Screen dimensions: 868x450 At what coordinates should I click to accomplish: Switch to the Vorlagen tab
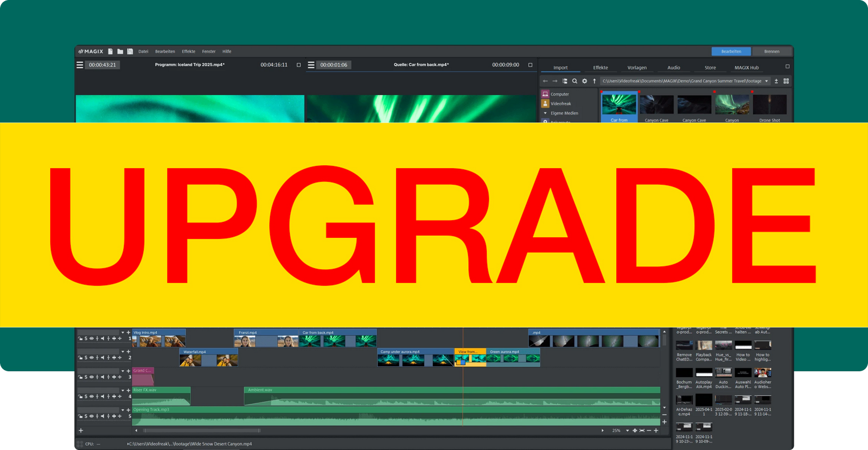coord(637,68)
